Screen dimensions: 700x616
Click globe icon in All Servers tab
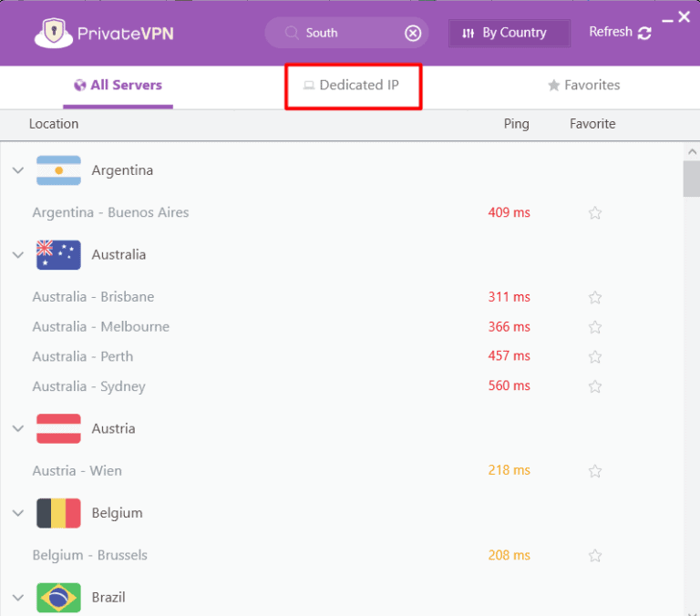click(80, 85)
